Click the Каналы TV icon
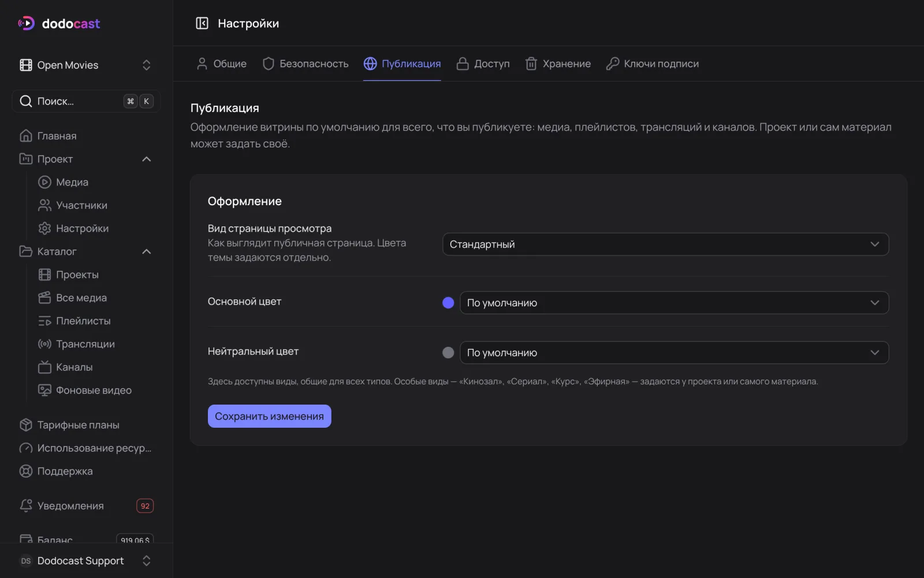 pyautogui.click(x=44, y=367)
